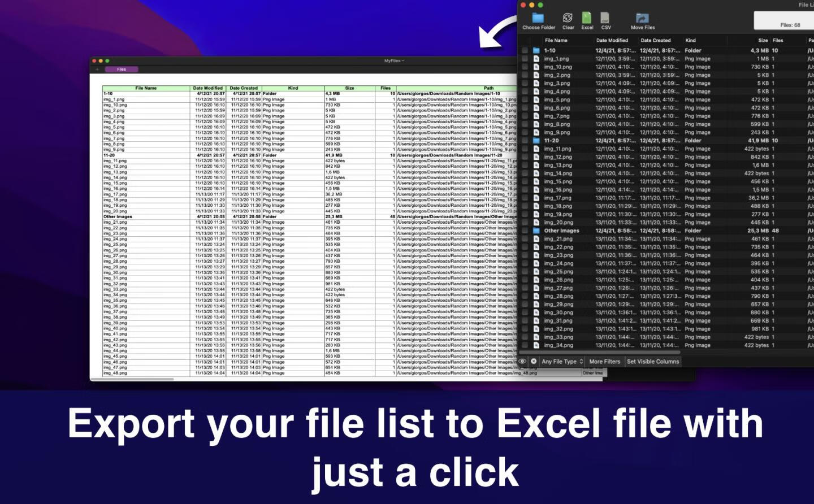Viewport: 814px width, 504px height.
Task: Sort by the Size column header
Action: 763,41
